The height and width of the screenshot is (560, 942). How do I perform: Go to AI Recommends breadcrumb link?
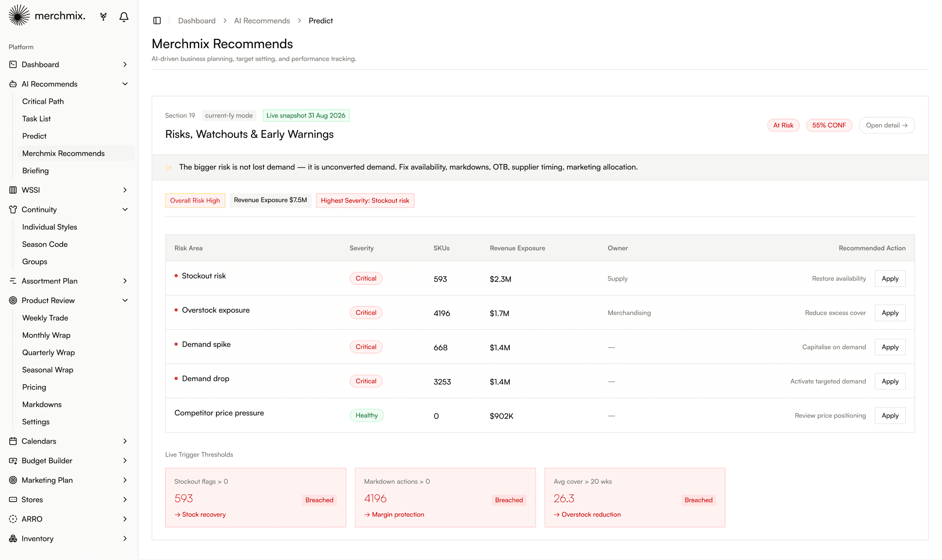262,20
